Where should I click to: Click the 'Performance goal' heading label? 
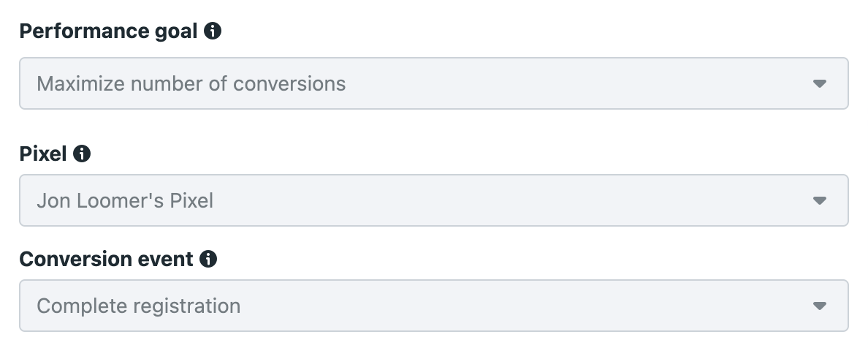[108, 31]
